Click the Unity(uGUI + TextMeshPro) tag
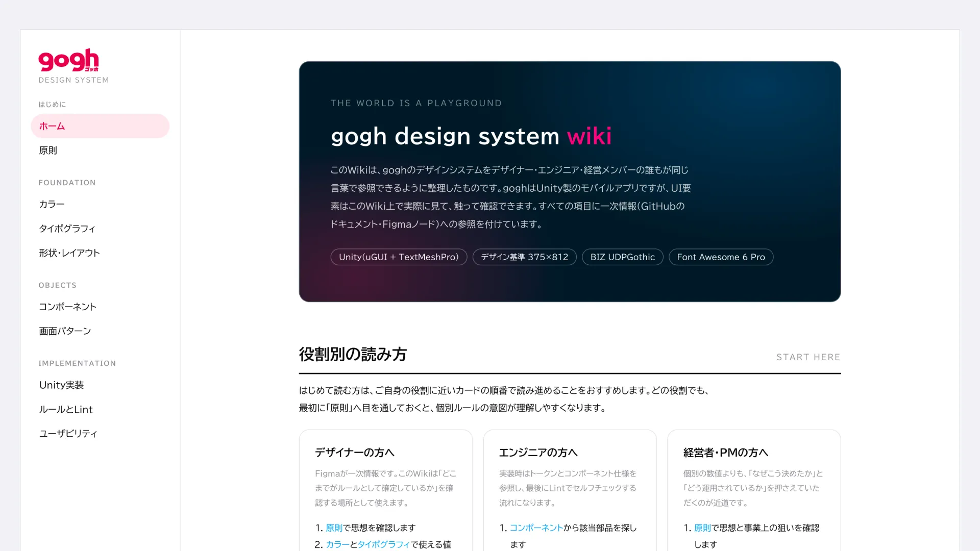 point(399,257)
